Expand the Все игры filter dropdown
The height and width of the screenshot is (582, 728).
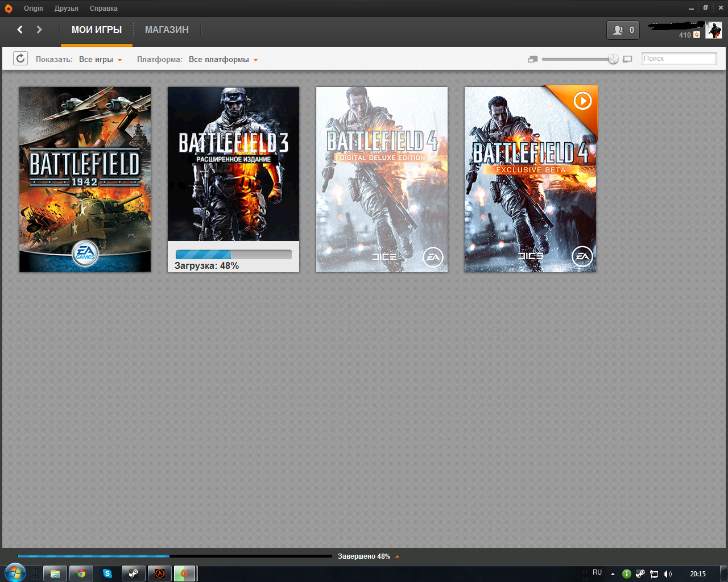[x=101, y=60]
